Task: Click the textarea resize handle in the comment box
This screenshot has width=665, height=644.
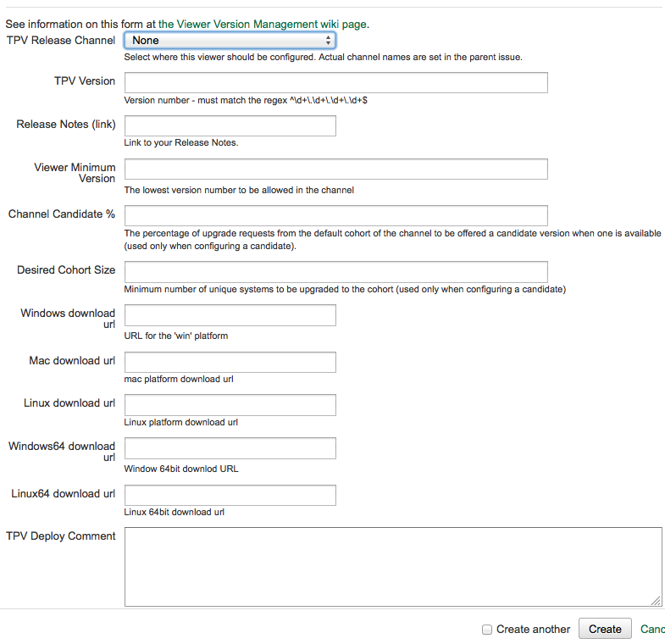Action: (x=656, y=600)
